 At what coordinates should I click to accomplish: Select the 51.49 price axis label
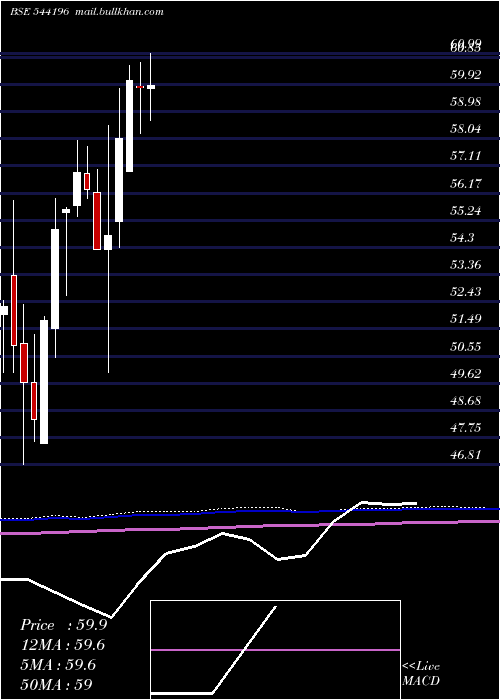pyautogui.click(x=466, y=319)
